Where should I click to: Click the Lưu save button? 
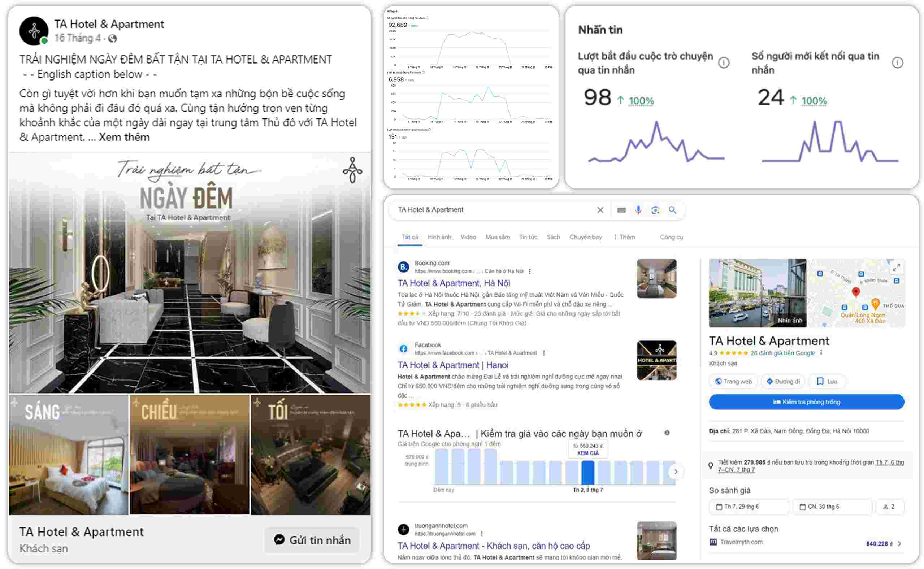click(827, 381)
